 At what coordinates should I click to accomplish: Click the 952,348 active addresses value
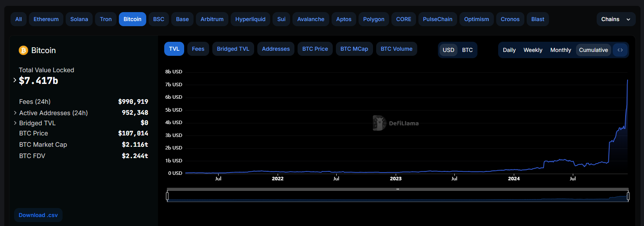pos(135,112)
